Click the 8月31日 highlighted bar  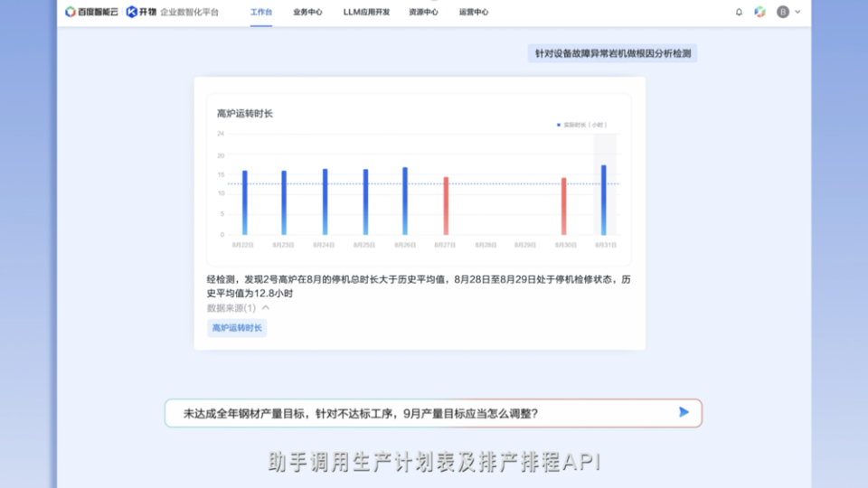pos(604,199)
